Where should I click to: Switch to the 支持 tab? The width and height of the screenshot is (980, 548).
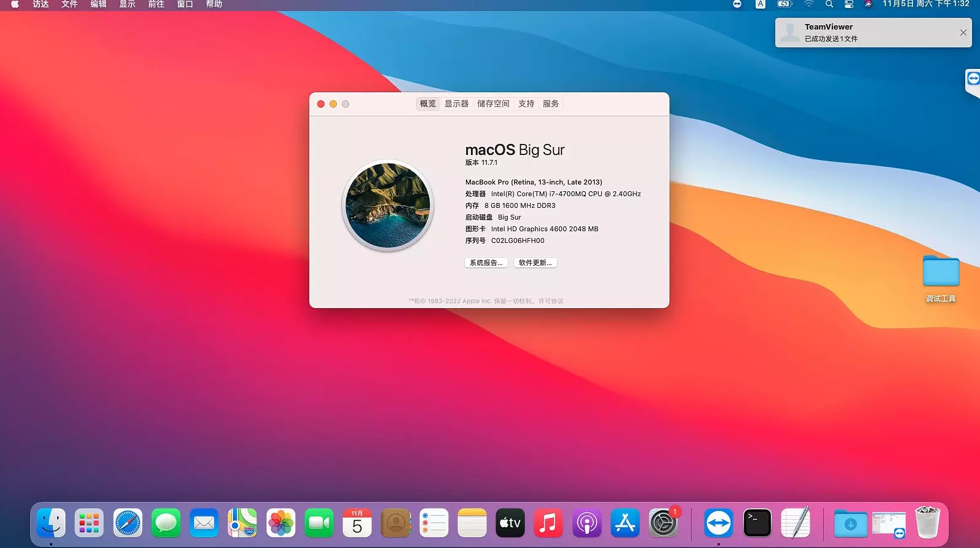point(526,104)
